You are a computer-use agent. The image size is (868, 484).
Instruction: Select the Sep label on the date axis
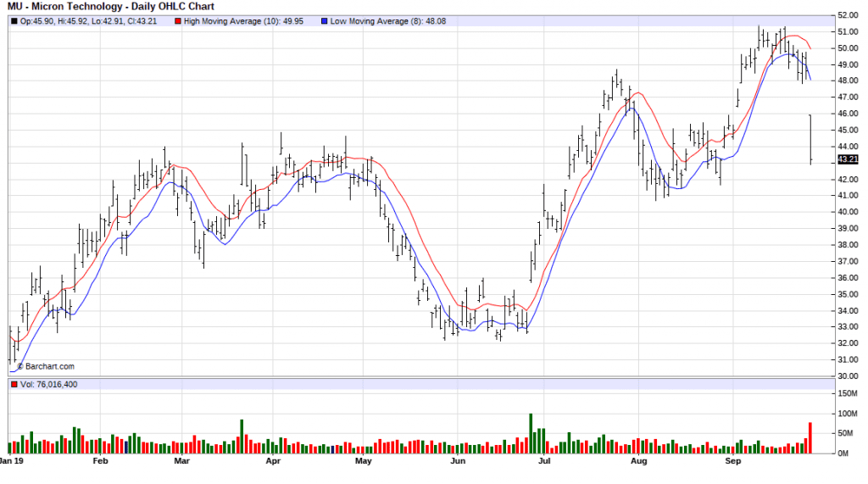coord(733,463)
